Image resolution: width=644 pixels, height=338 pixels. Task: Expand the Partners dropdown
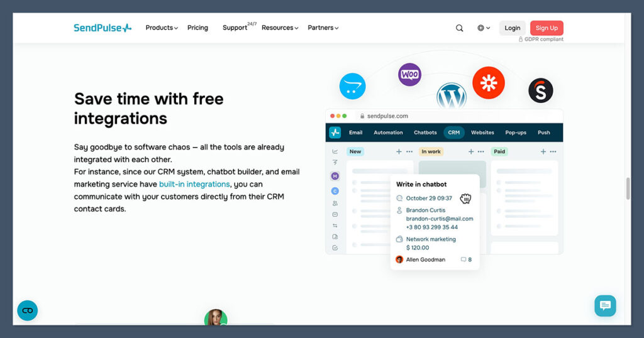tap(323, 28)
